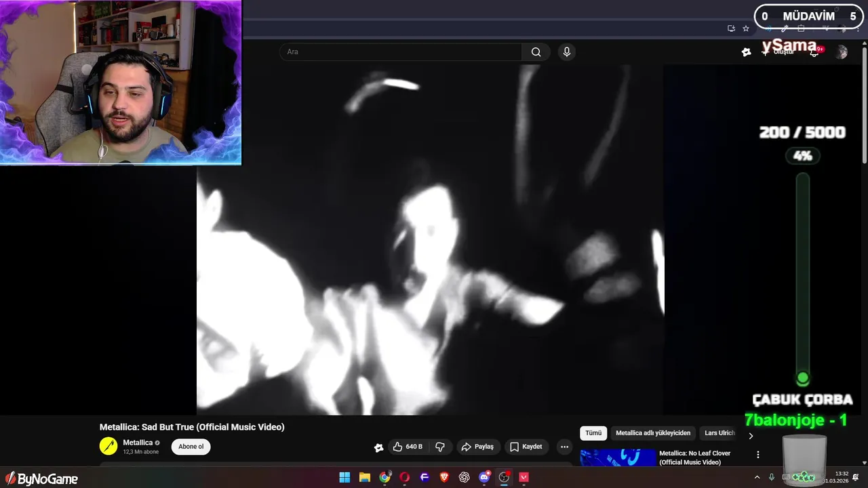The height and width of the screenshot is (488, 868).
Task: Open the red Valorant taskbar icon
Action: [524, 477]
